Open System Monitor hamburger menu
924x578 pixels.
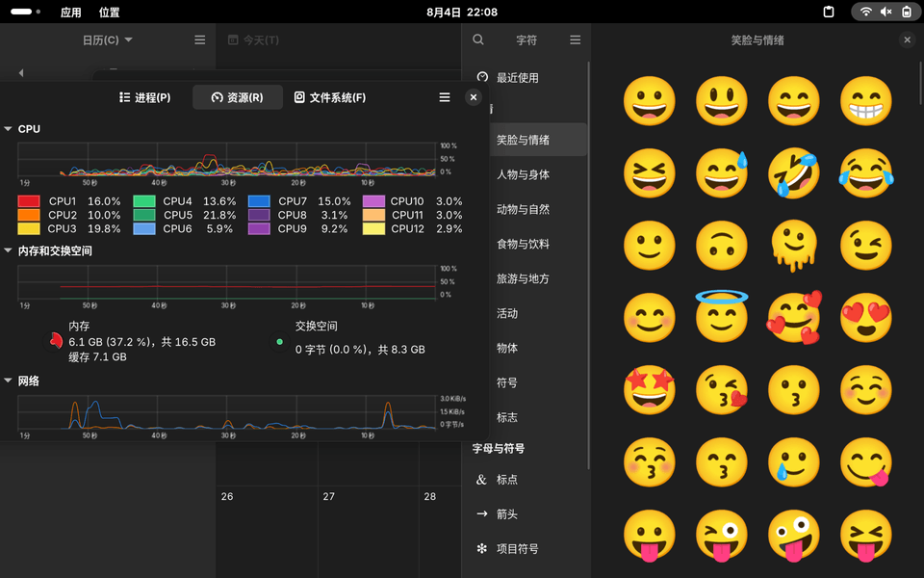(445, 97)
